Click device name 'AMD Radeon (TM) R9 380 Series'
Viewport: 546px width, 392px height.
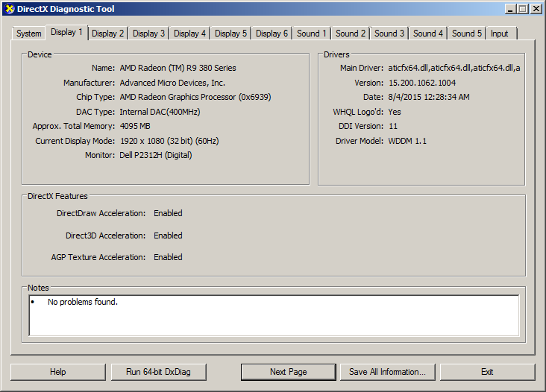(178, 68)
